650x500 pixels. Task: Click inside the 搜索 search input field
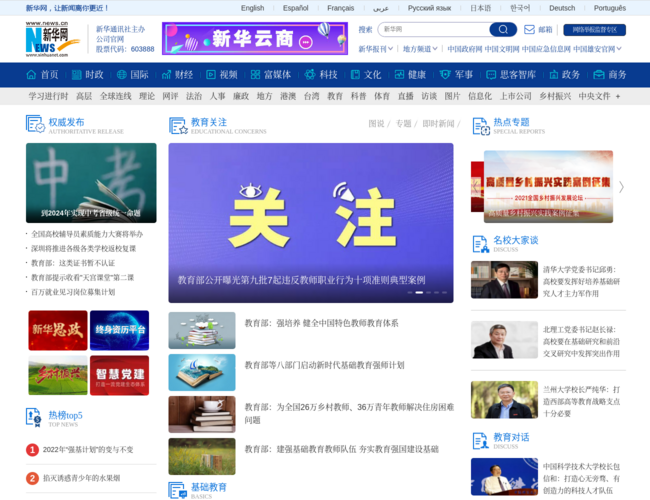432,30
